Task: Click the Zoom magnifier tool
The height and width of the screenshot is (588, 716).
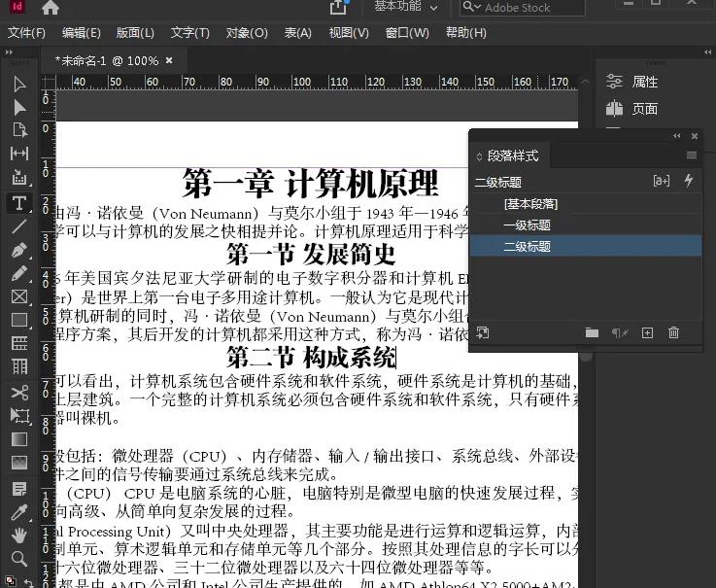Action: (x=18, y=559)
